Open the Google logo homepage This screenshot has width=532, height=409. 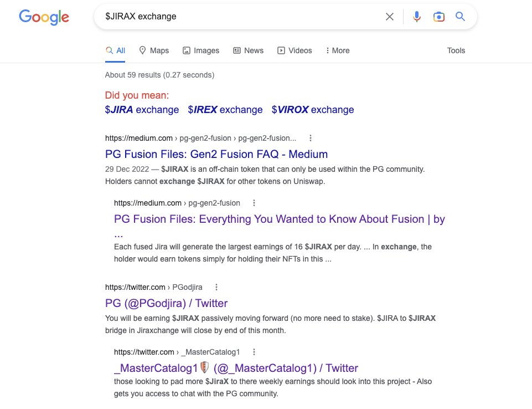point(44,17)
